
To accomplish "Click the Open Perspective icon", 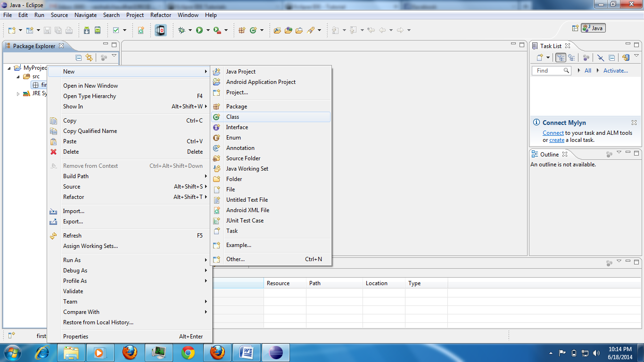I will (575, 28).
